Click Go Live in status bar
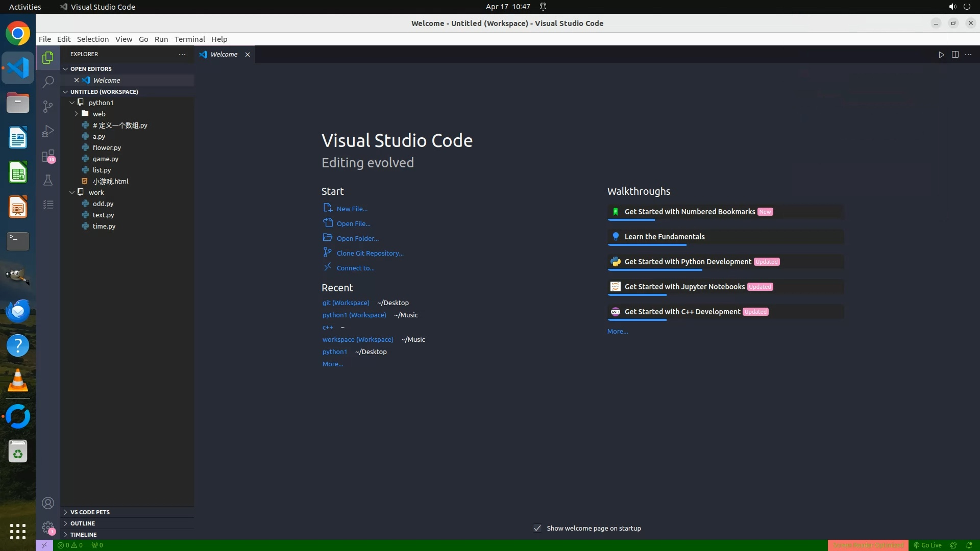The width and height of the screenshot is (980, 551). pos(927,545)
